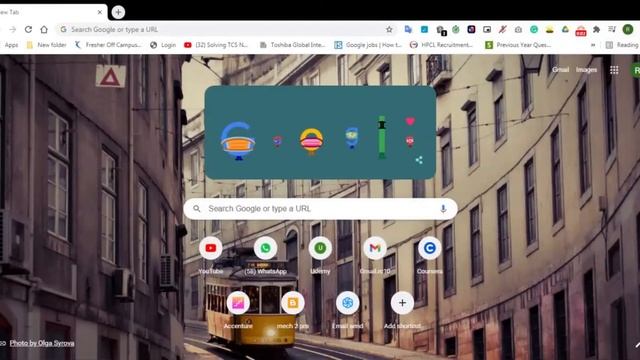This screenshot has width=640, height=360.
Task: Open the Udemy shortcut
Action: click(320, 255)
